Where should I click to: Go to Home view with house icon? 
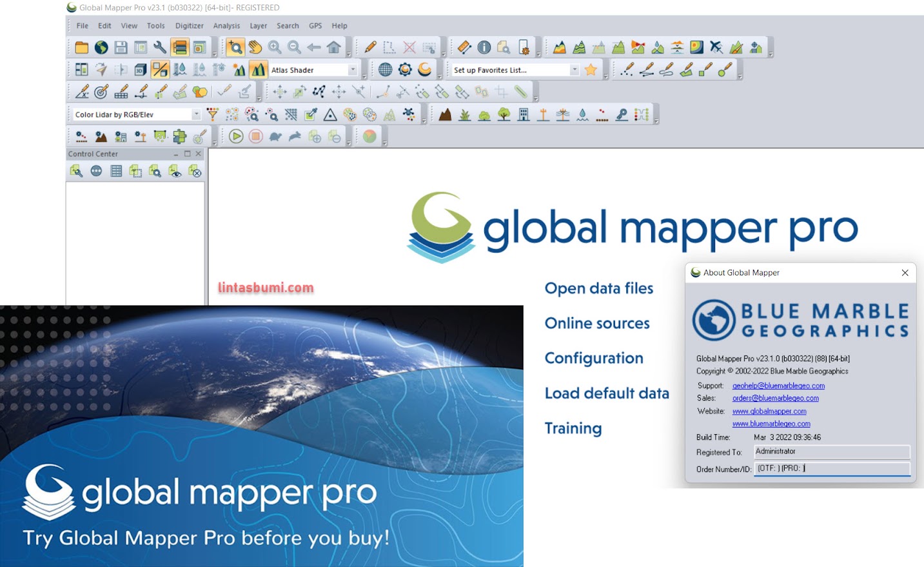[x=334, y=47]
